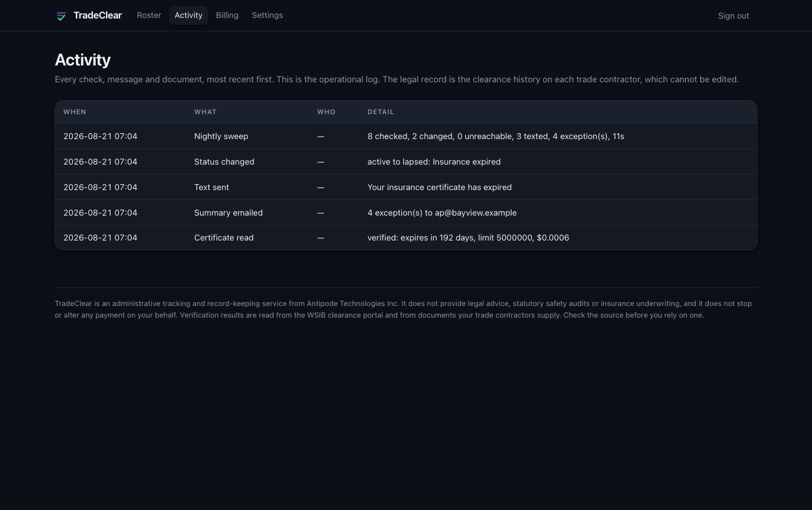Click 'Your insurance certificate has expired' detail

coord(440,187)
